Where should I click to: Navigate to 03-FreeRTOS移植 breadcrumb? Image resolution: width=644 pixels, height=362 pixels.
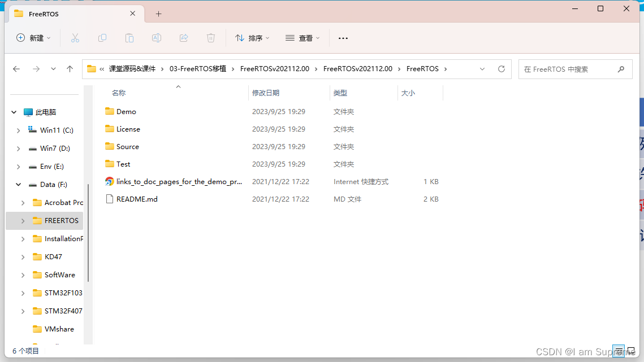[x=198, y=69]
